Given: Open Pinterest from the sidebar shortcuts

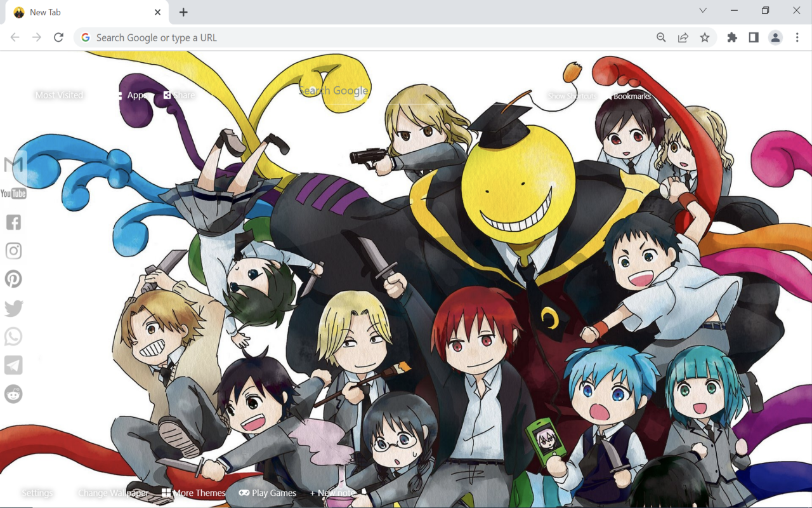Looking at the screenshot, I should [x=13, y=279].
